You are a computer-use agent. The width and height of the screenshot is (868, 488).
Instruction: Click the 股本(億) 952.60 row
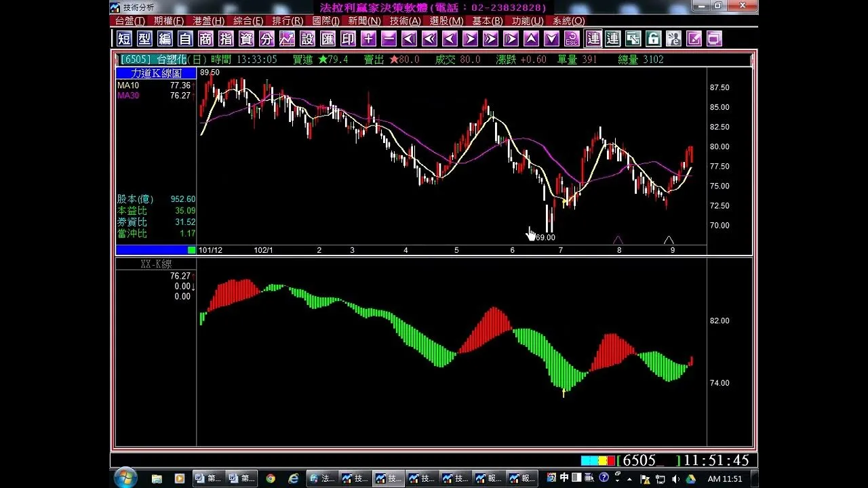(x=156, y=199)
